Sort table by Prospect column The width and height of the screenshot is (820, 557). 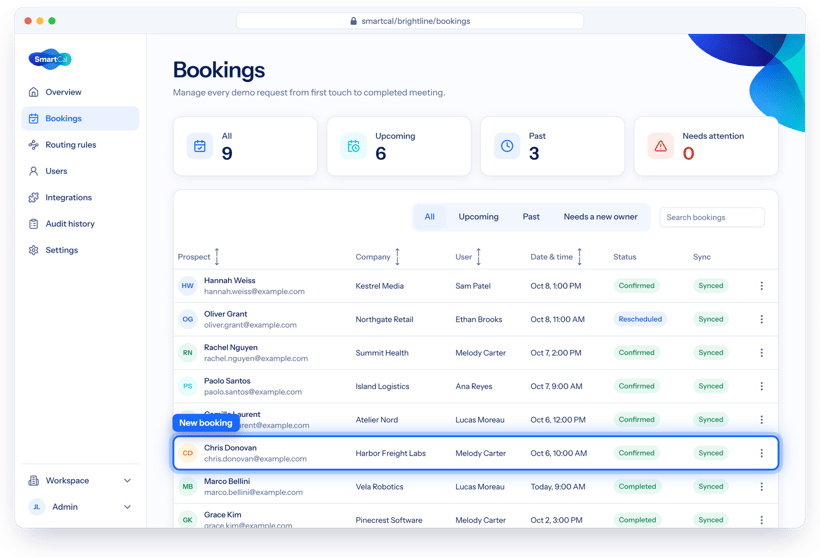coord(217,257)
